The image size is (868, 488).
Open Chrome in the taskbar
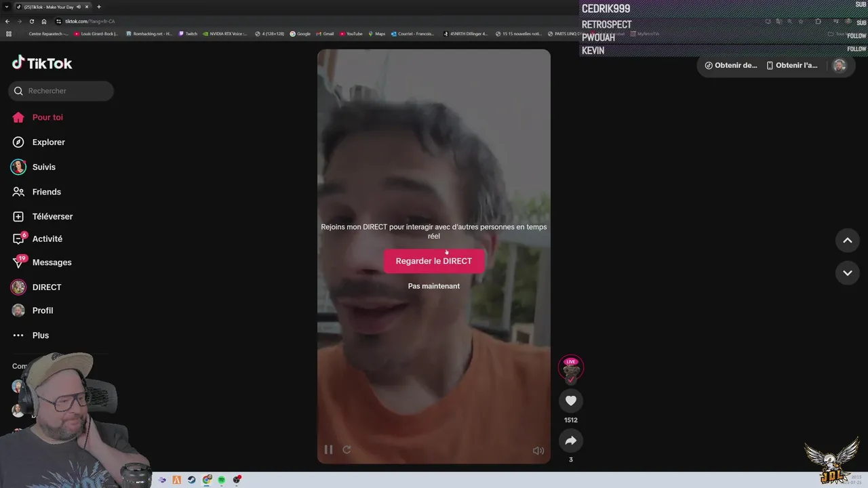click(207, 480)
